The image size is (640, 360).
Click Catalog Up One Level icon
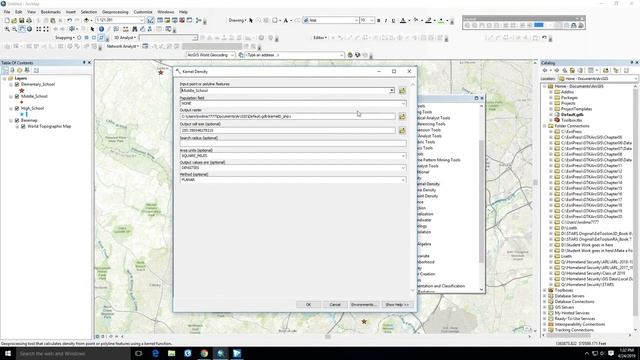[x=564, y=70]
